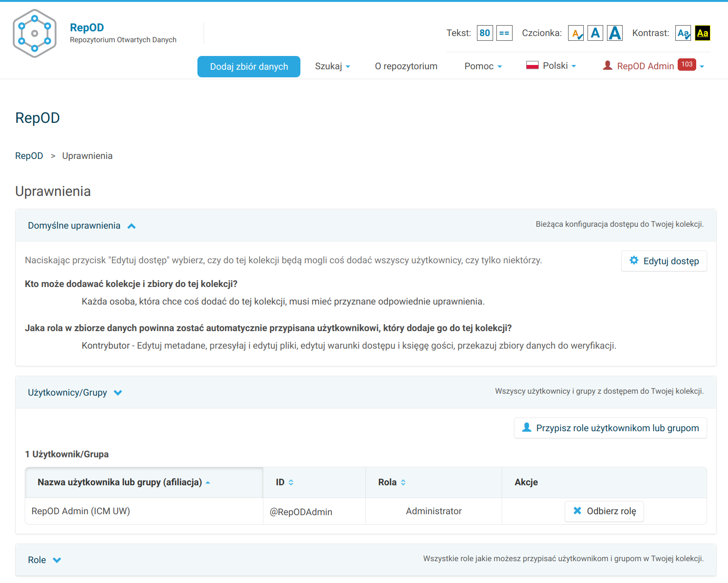
Task: Toggle the full-width text layout icon
Action: [x=504, y=33]
